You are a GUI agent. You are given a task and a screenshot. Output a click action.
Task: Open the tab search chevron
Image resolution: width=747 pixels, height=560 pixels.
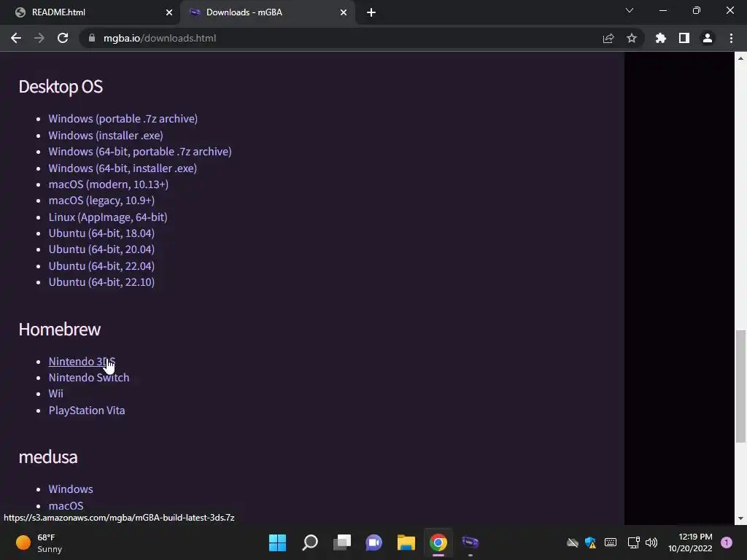tap(630, 10)
